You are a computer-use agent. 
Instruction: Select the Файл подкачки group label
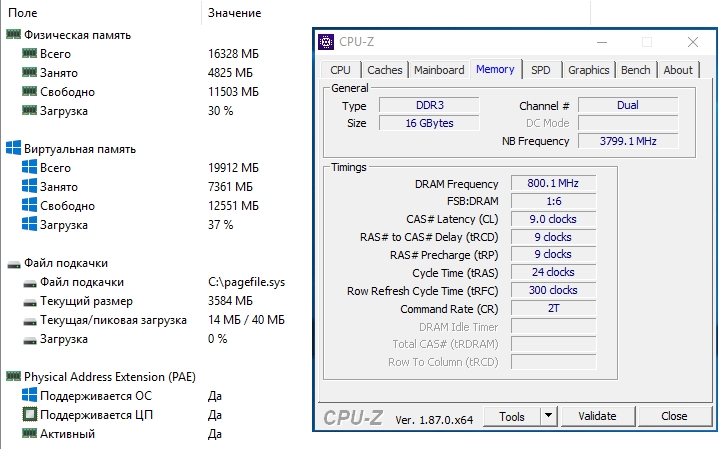(x=66, y=262)
